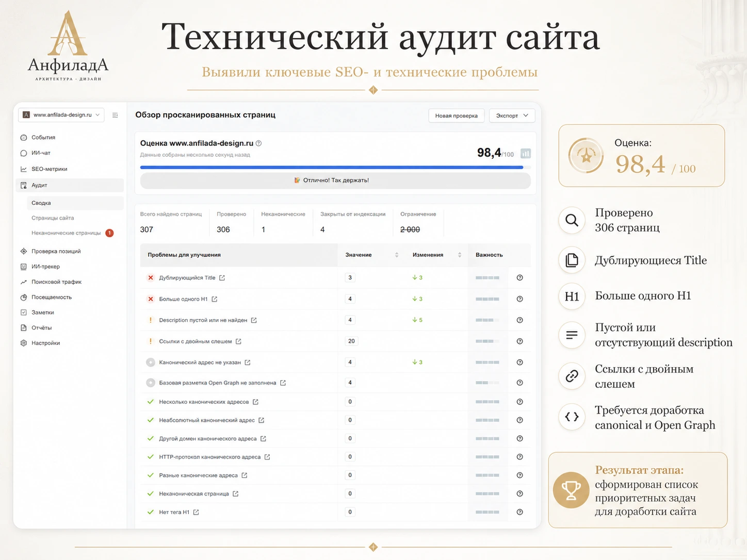Show help for the Разные канонические адреса row

pos(519,475)
